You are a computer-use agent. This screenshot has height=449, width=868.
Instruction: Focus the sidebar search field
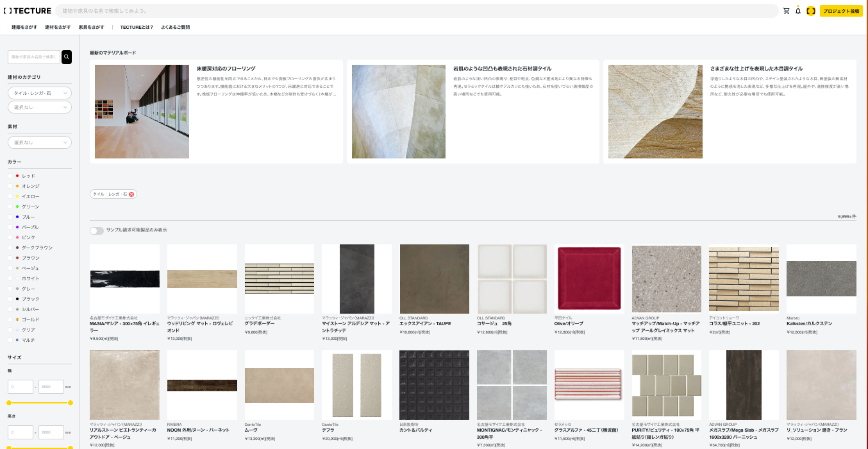(34, 57)
